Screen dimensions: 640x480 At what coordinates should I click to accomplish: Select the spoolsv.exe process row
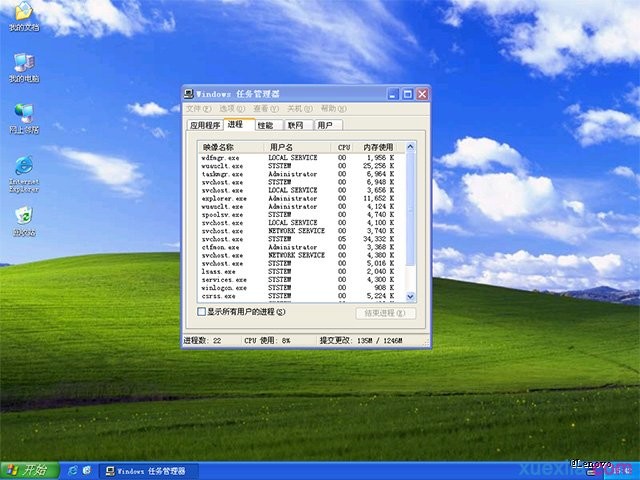point(301,215)
